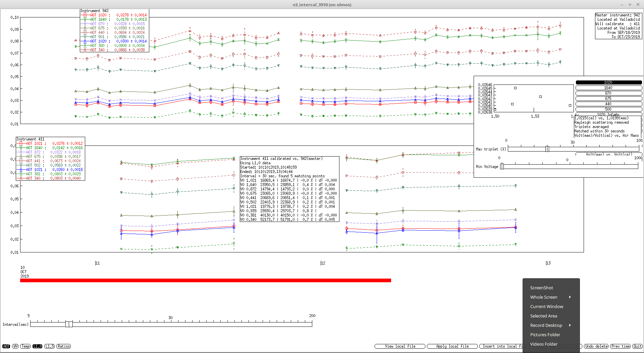
Task: Click the V0 1.640 calibration row
Action: point(288,185)
